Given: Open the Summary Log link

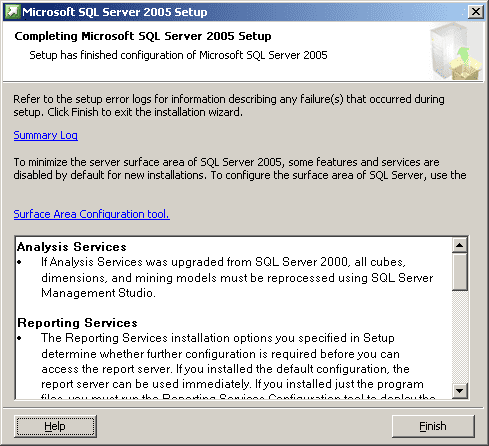Looking at the screenshot, I should pyautogui.click(x=46, y=135).
